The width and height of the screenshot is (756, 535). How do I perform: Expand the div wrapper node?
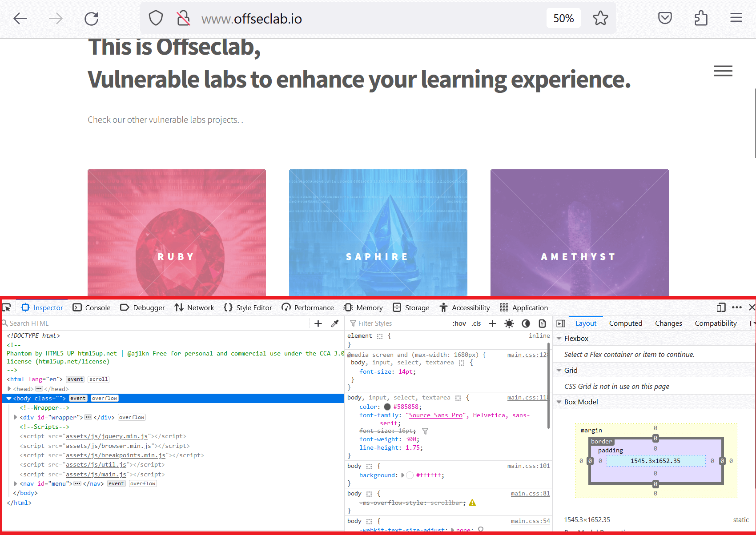point(16,417)
